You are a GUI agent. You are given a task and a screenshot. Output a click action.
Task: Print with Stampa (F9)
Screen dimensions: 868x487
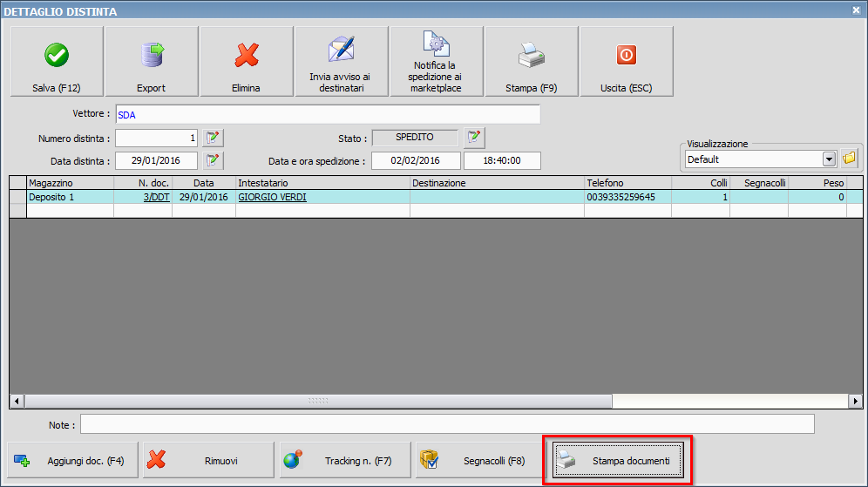(x=532, y=62)
